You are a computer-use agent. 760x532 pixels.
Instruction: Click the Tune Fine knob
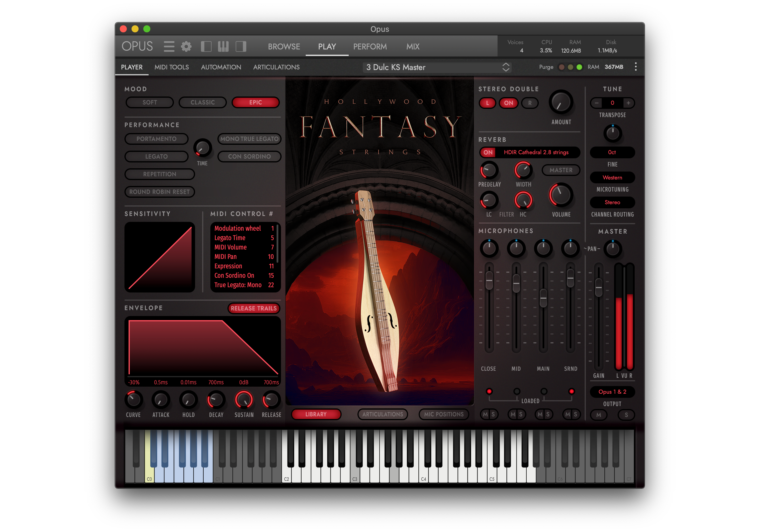(x=613, y=133)
